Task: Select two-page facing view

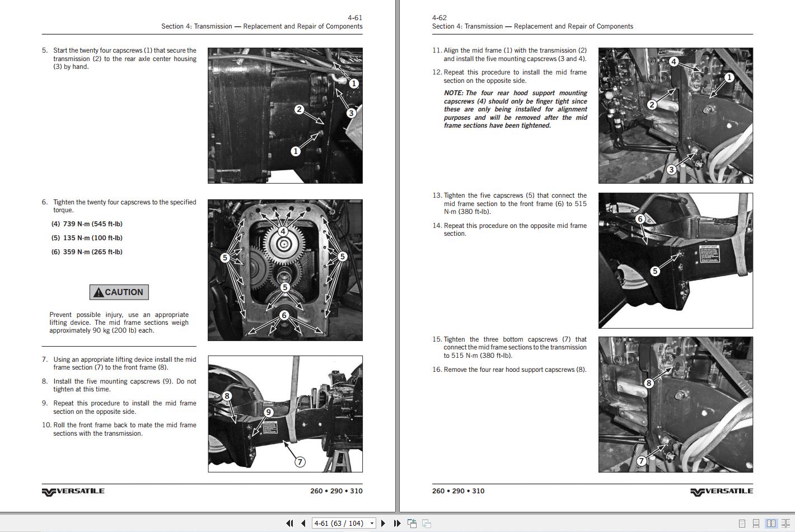Action: click(771, 524)
